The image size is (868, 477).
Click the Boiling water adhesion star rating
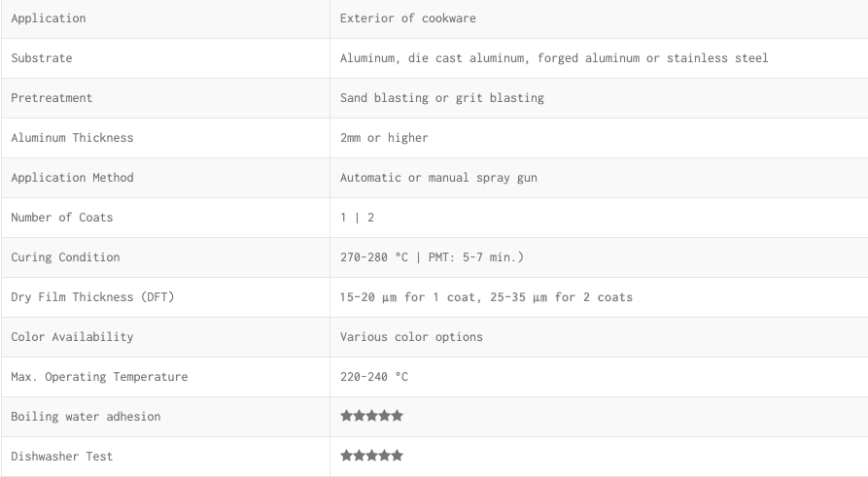click(x=371, y=416)
